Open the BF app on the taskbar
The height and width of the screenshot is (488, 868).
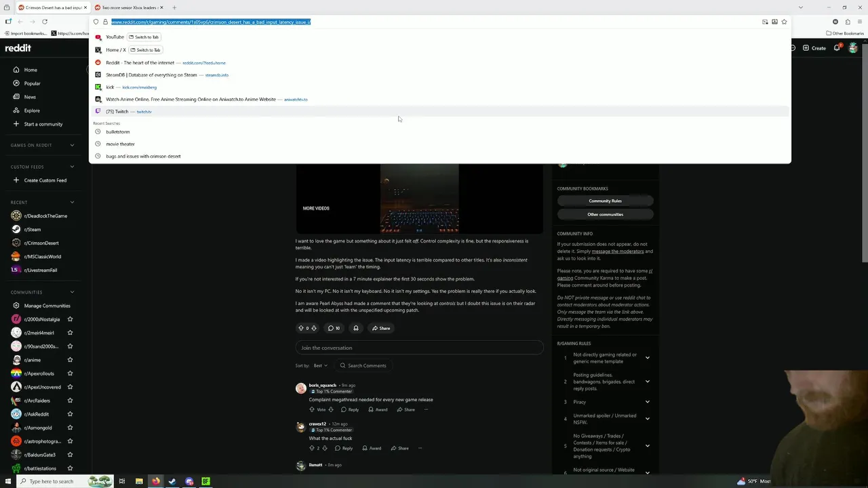[205, 481]
